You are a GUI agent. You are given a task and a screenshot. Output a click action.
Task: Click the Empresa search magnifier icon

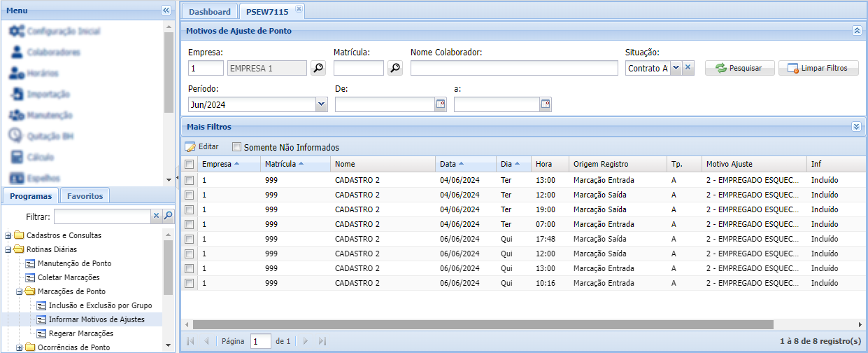tap(318, 68)
